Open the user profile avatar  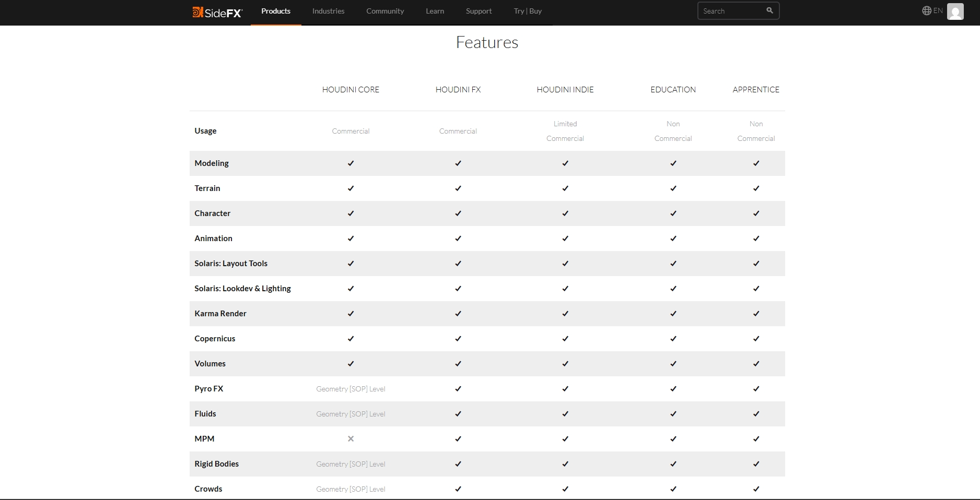tap(955, 11)
